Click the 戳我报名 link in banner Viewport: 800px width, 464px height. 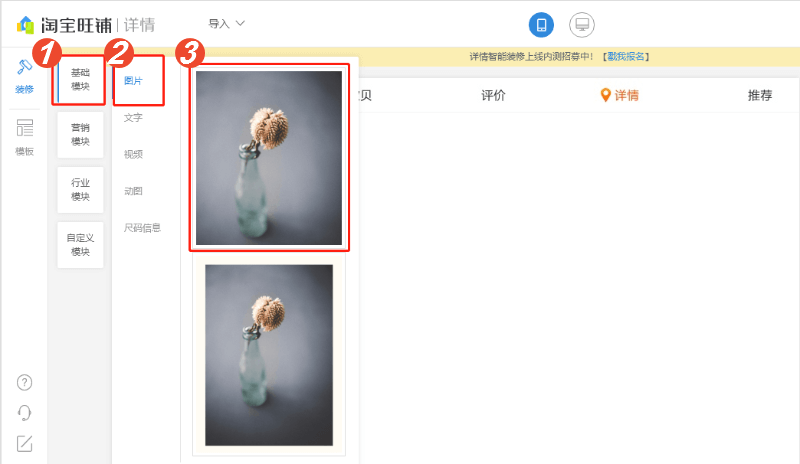click(x=626, y=57)
